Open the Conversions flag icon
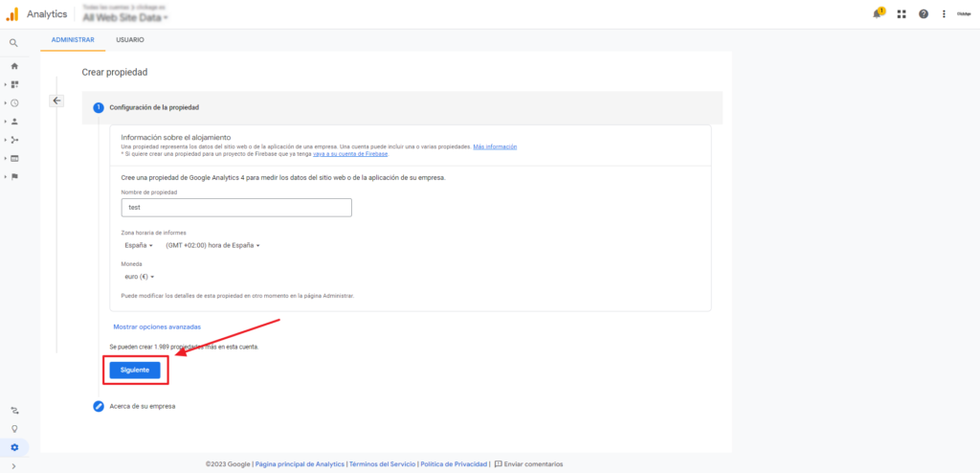The image size is (980, 473). click(15, 176)
